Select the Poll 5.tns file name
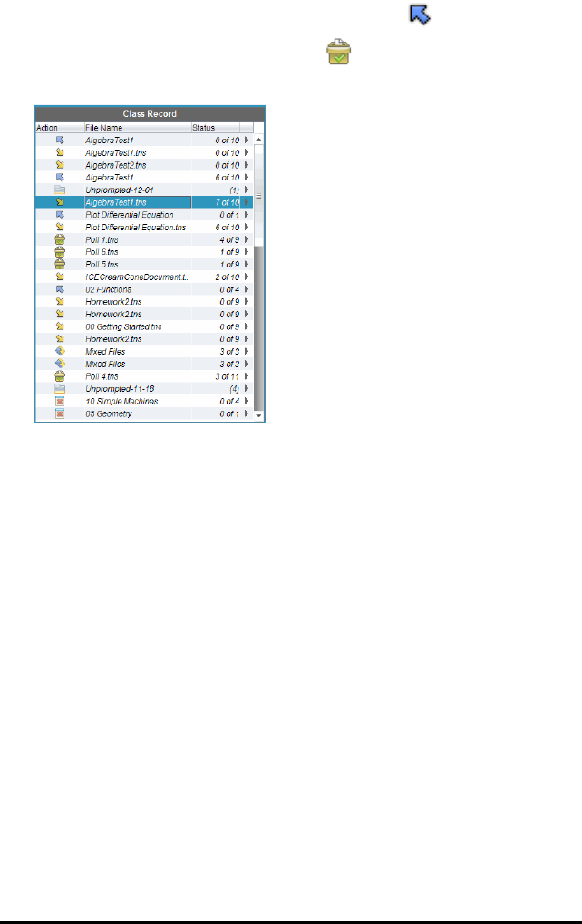Viewport: 582px width, 924px height. [102, 265]
